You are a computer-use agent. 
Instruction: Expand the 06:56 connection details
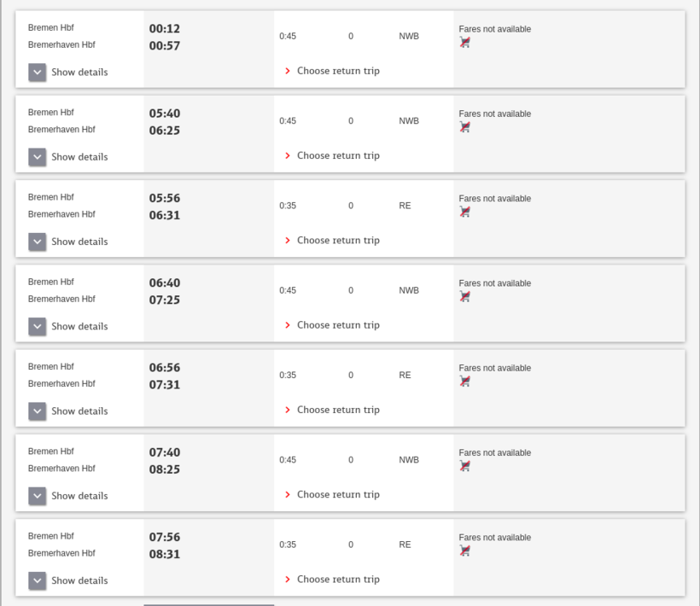click(37, 411)
